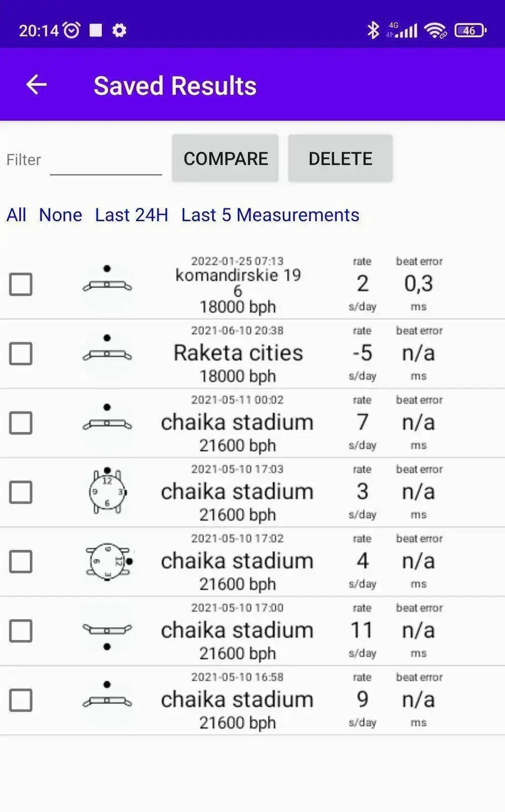The image size is (505, 812).
Task: Tick the Raketa cities checkbox
Action: (21, 354)
